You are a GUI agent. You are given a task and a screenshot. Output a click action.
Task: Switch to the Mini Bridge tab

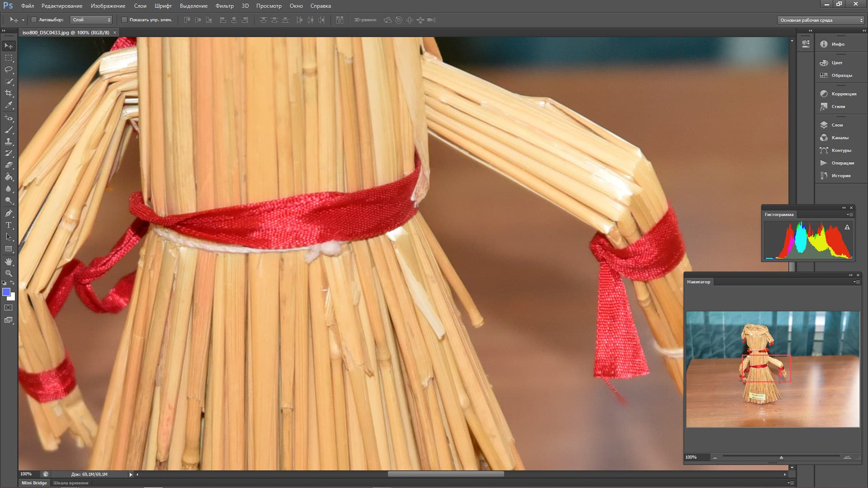pos(34,483)
